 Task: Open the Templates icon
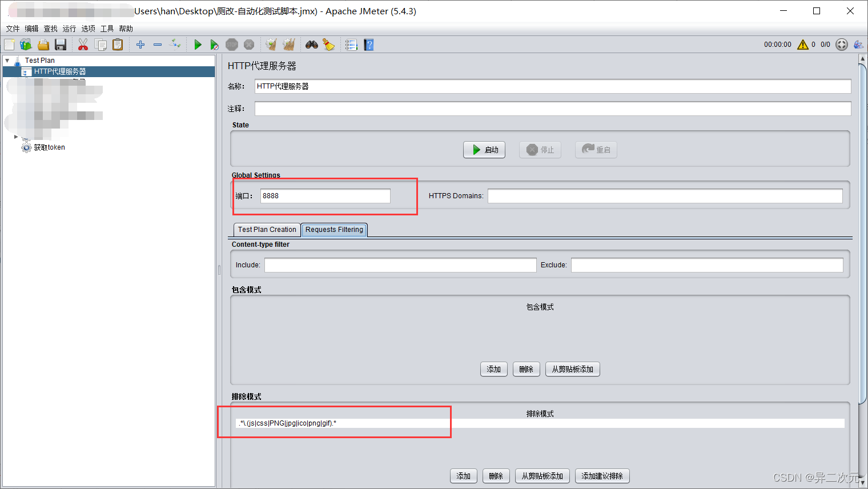pyautogui.click(x=26, y=45)
